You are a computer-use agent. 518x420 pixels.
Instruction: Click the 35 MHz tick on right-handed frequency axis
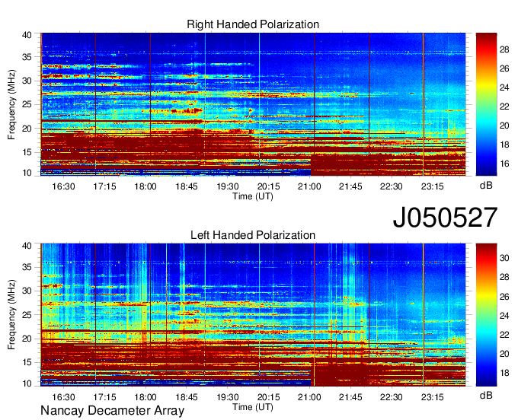(27, 57)
